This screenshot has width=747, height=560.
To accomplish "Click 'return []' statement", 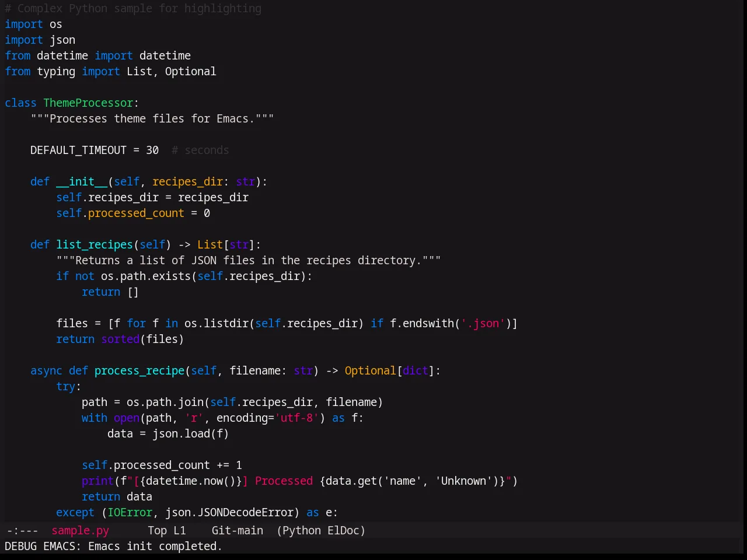I will point(110,292).
